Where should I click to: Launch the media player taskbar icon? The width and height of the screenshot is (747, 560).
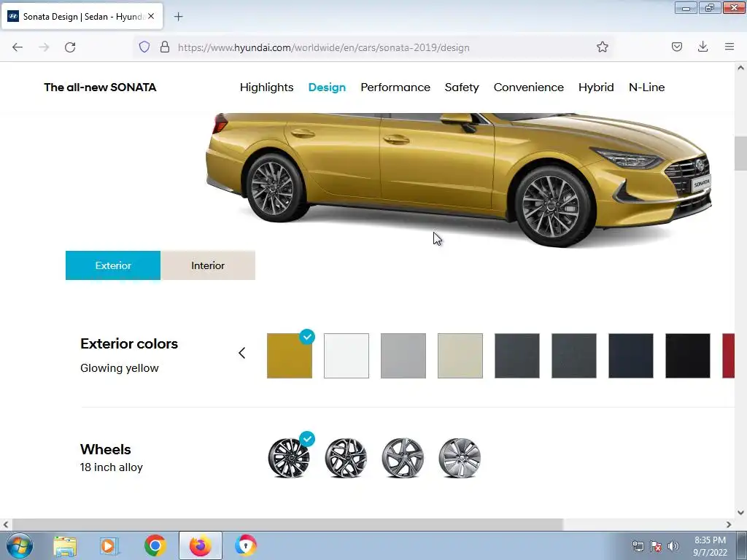109,545
